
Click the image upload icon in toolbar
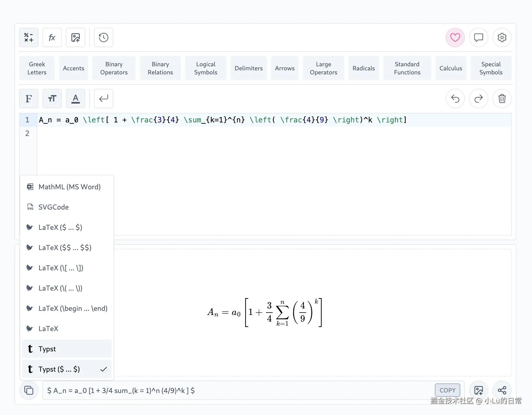75,38
